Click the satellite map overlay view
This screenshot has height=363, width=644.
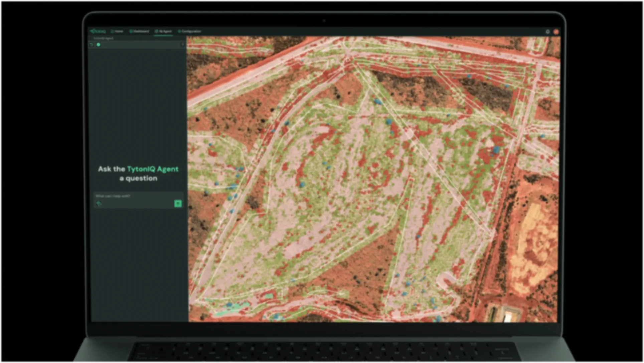tap(373, 179)
